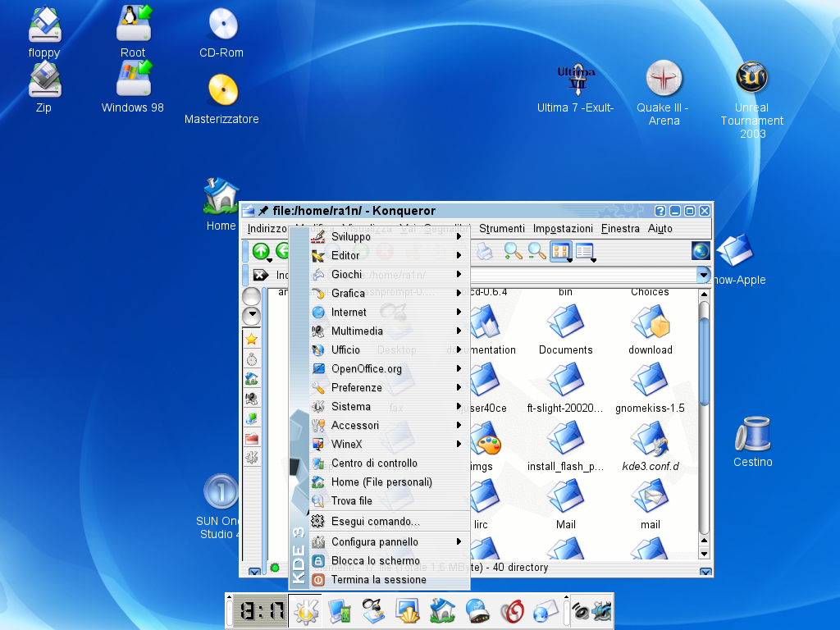Launch the web browser globe-modem panel icon

[477, 611]
